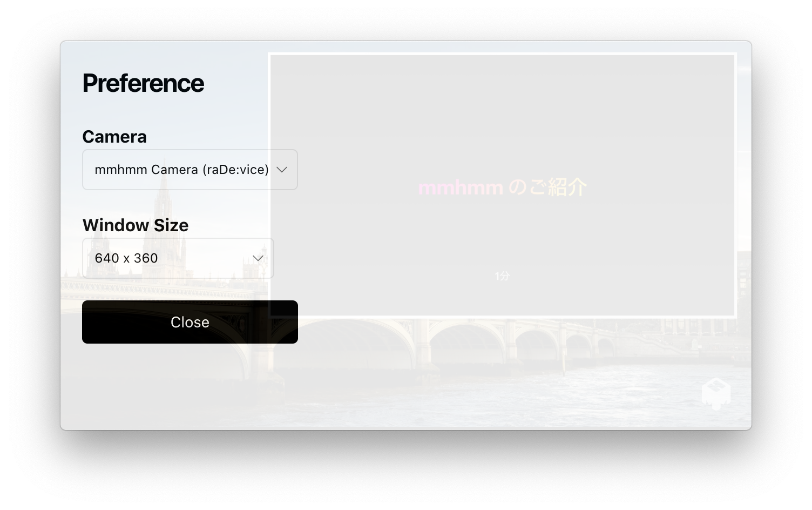Open the 640 x 360 size selector
This screenshot has height=510, width=812.
tap(178, 258)
